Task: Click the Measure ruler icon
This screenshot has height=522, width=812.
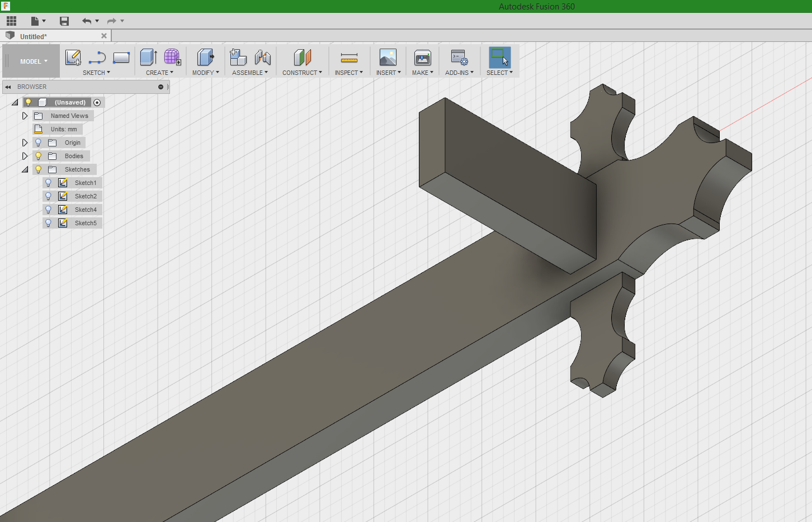Action: (x=349, y=58)
